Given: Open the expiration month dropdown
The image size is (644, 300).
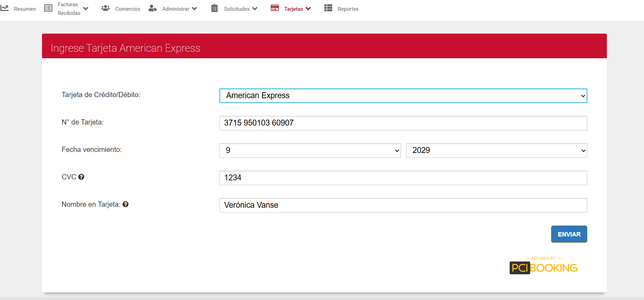Looking at the screenshot, I should (x=310, y=151).
